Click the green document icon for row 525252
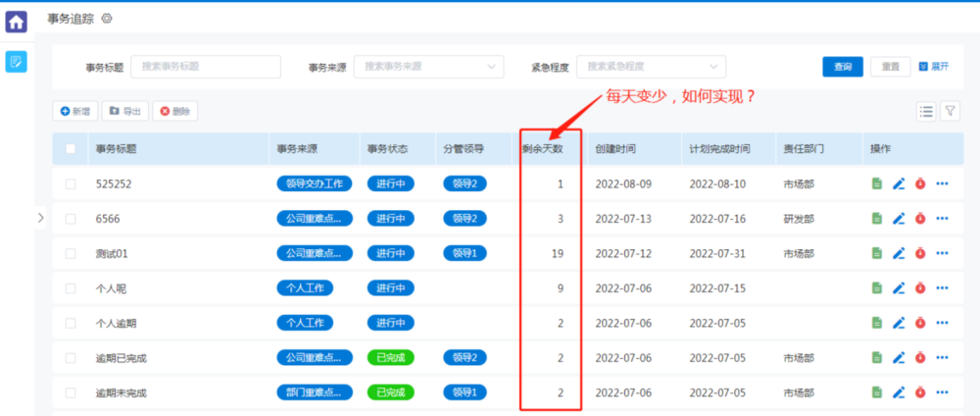Screen dimensions: 980x416 [x=877, y=183]
